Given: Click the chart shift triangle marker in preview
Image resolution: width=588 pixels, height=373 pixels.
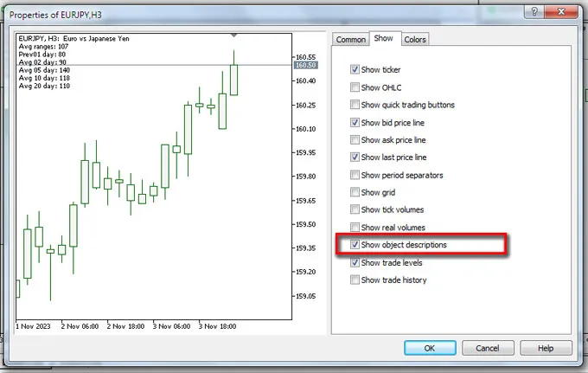Looking at the screenshot, I should [x=233, y=35].
